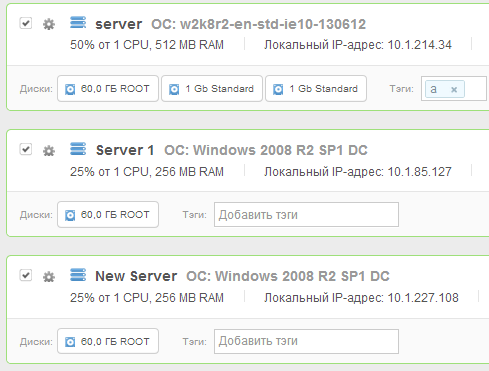Uncheck the checkbox for New Server

click(x=26, y=275)
